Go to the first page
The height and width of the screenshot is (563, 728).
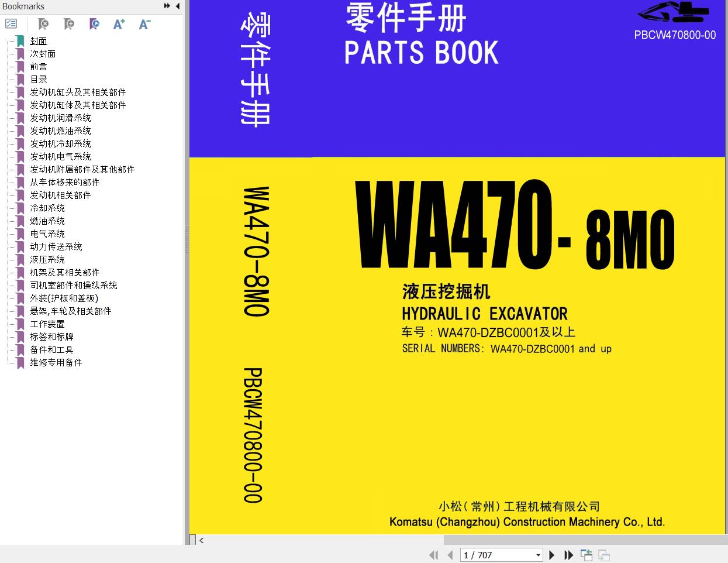pos(433,555)
